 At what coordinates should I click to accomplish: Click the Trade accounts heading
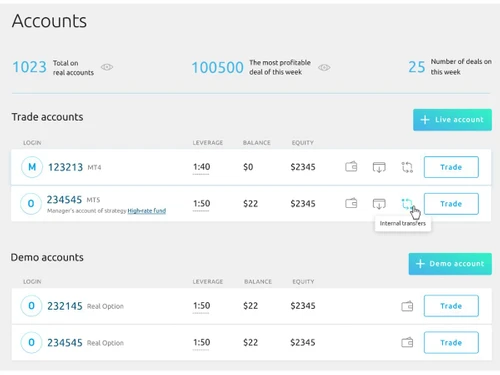tap(47, 117)
